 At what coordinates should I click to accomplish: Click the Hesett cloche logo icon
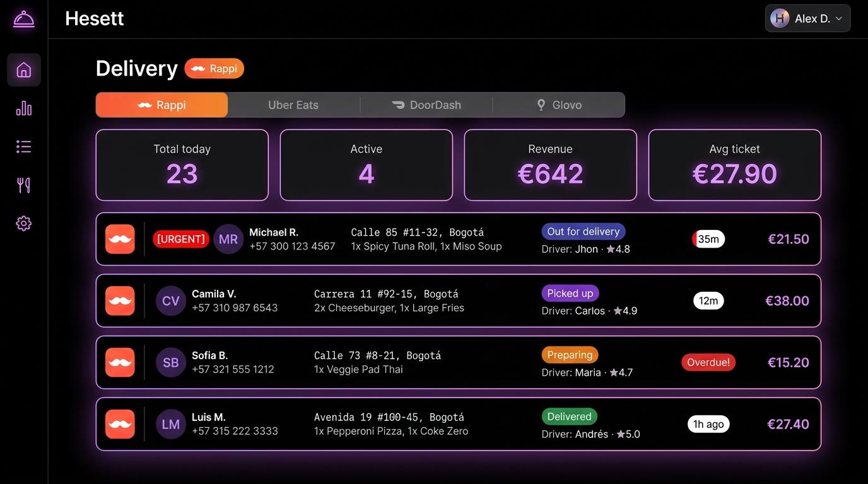[x=24, y=19]
